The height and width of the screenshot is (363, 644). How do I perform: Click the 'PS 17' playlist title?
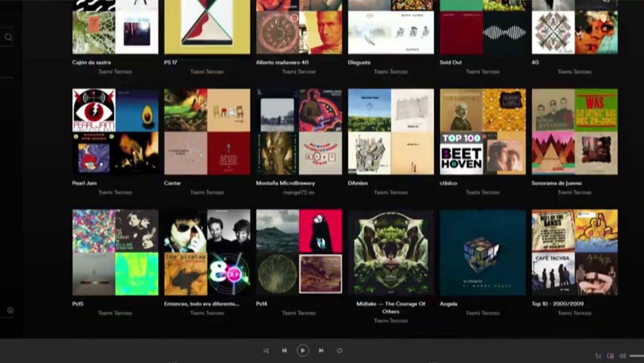click(x=171, y=63)
